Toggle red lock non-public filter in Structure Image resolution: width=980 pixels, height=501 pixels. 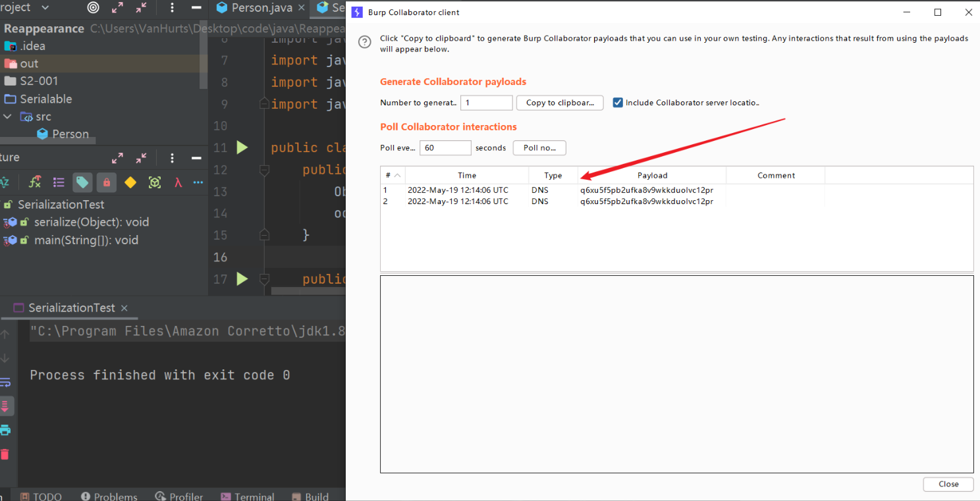pos(106,182)
